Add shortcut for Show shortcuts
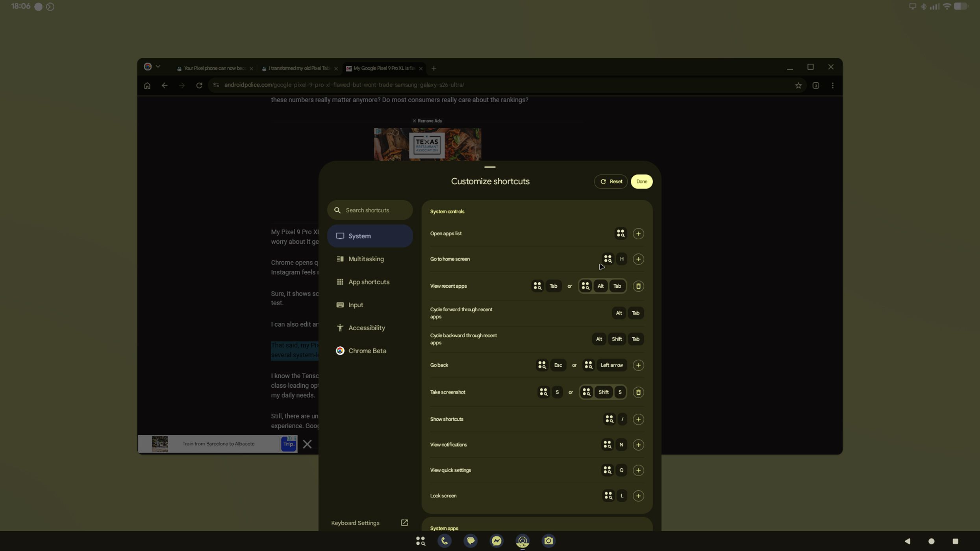 point(638,420)
